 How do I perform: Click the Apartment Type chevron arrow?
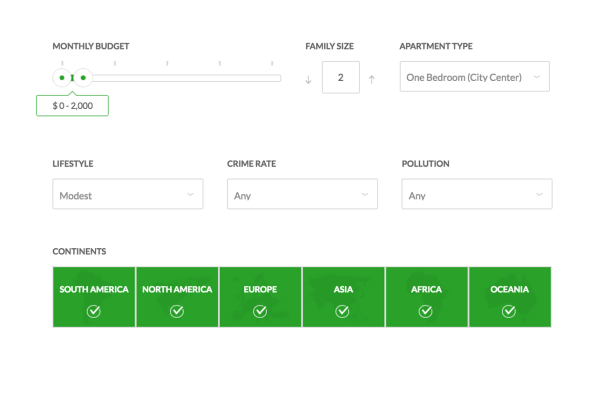click(x=537, y=77)
